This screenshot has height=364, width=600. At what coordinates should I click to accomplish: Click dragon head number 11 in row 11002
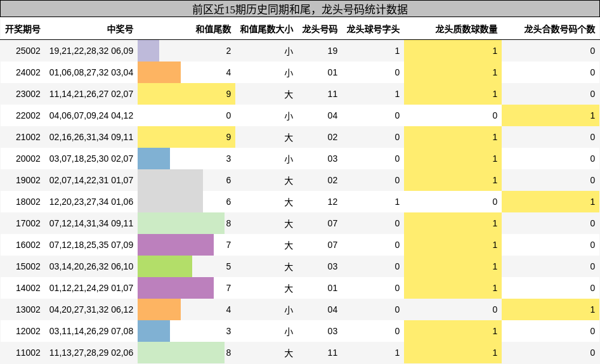point(332,353)
